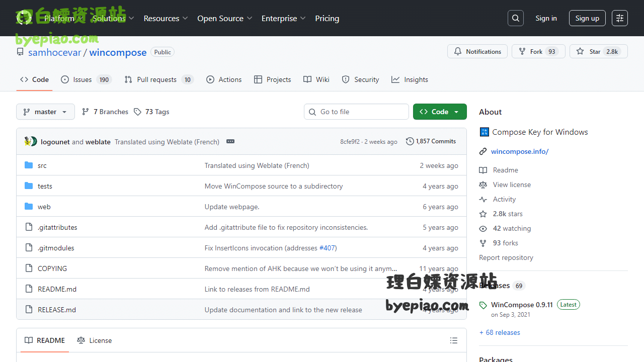Follow the wincompose.info link
The image size is (644, 362).
520,151
